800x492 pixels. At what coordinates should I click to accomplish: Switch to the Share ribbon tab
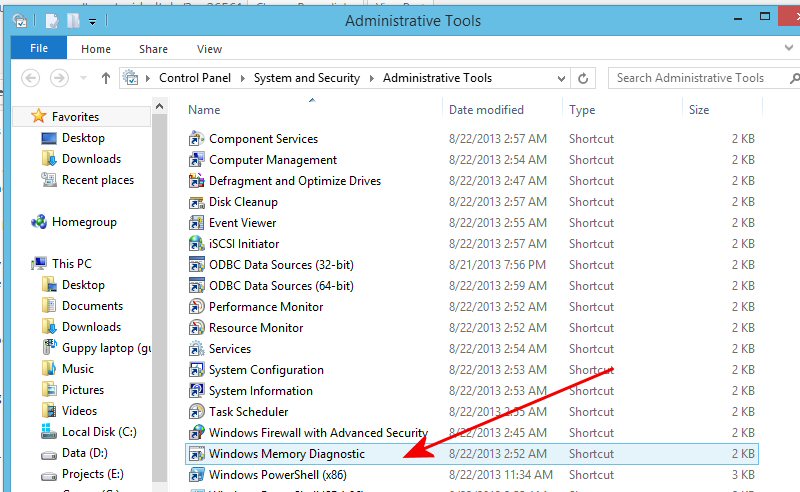point(153,49)
